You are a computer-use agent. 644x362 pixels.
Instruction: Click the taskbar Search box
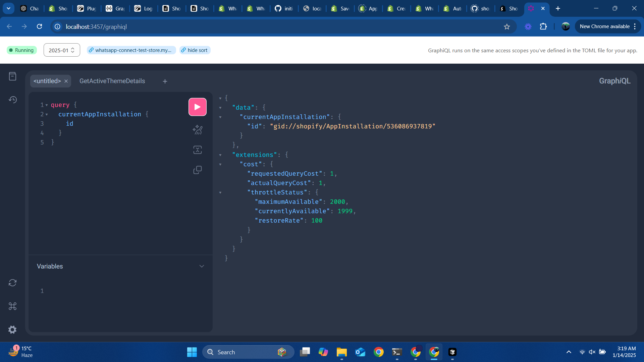(248, 352)
